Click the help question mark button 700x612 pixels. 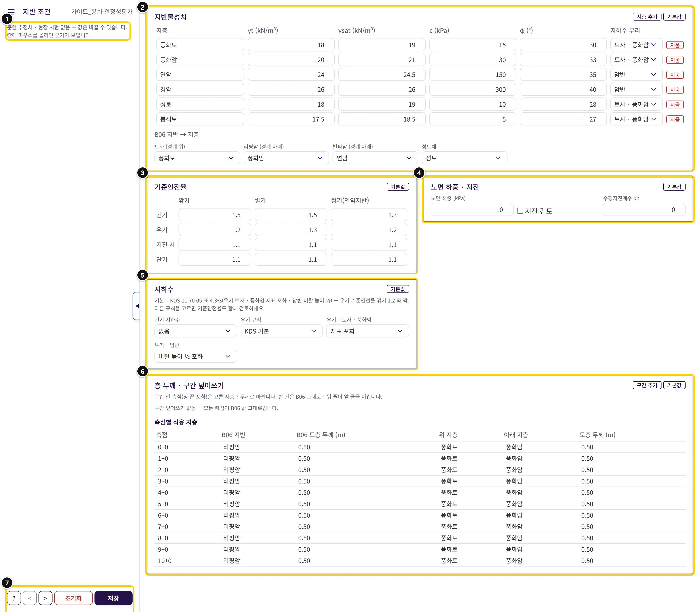coord(14,598)
